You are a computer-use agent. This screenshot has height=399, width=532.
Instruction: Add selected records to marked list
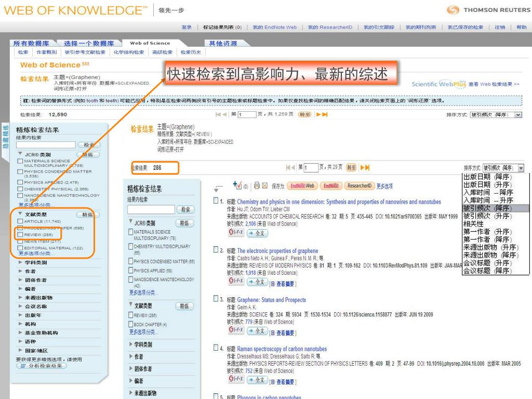click(237, 185)
